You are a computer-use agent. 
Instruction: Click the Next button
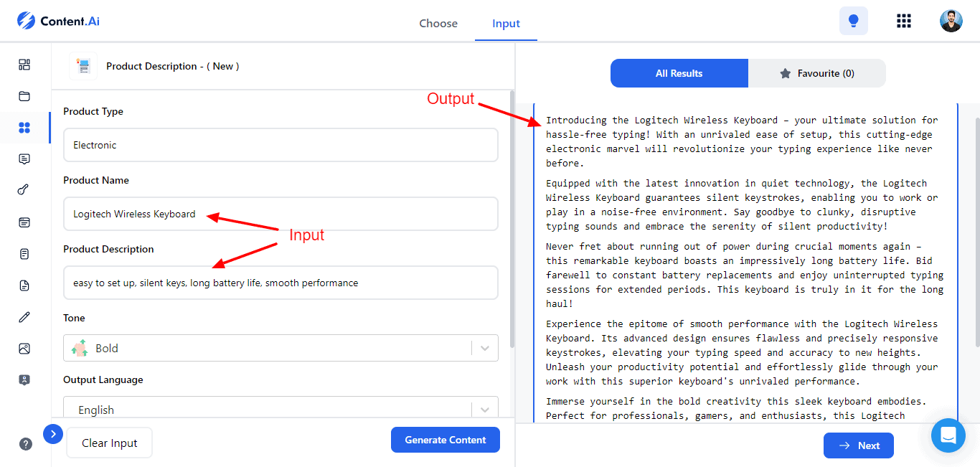(858, 445)
